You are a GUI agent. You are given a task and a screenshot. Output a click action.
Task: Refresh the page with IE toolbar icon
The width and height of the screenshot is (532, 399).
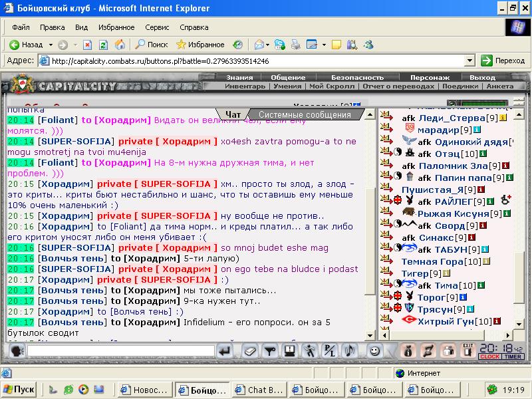click(x=104, y=45)
